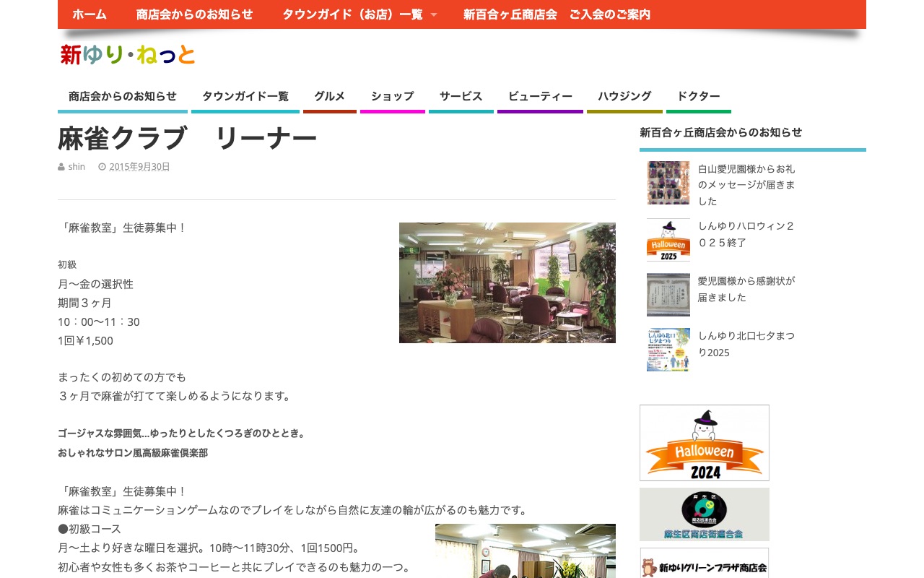Click the author icon beside shin
This screenshot has height=578, width=924.
[61, 166]
